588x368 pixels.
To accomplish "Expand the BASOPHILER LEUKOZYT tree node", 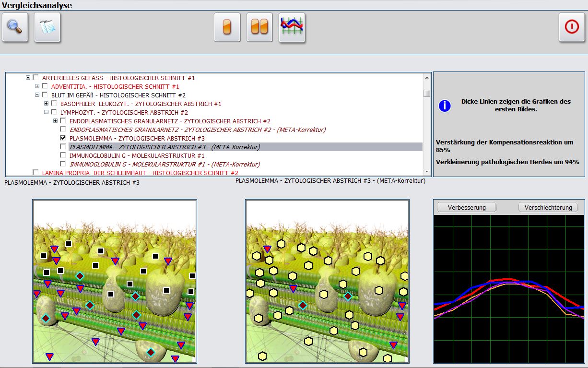I will click(47, 104).
